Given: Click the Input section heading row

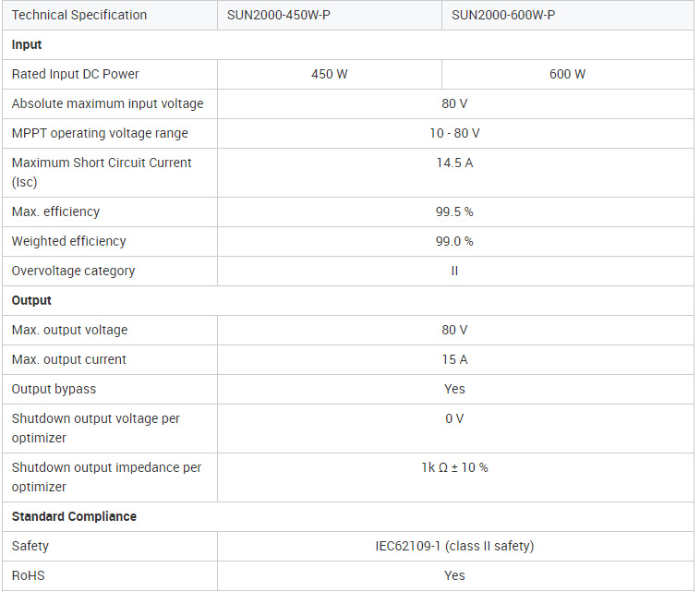Looking at the screenshot, I should coord(27,44).
